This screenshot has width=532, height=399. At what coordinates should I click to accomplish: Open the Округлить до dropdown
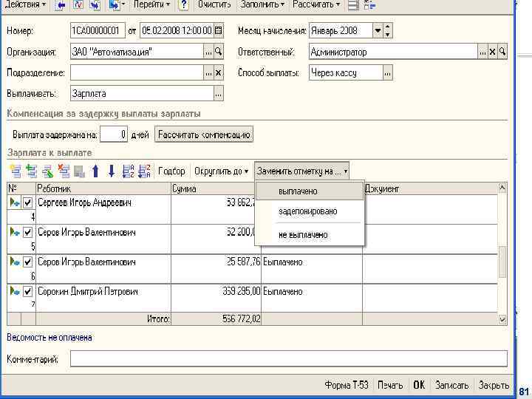(x=221, y=171)
